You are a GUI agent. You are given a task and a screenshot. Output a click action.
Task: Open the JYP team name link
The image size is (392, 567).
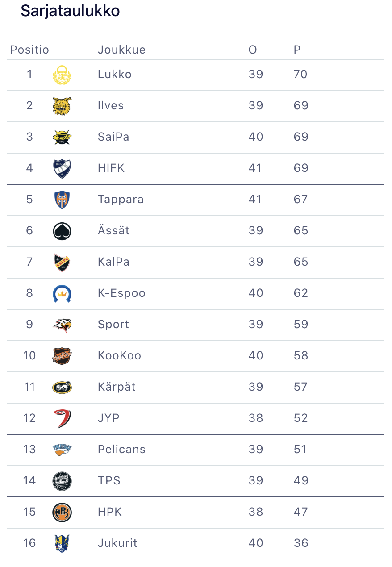(108, 418)
